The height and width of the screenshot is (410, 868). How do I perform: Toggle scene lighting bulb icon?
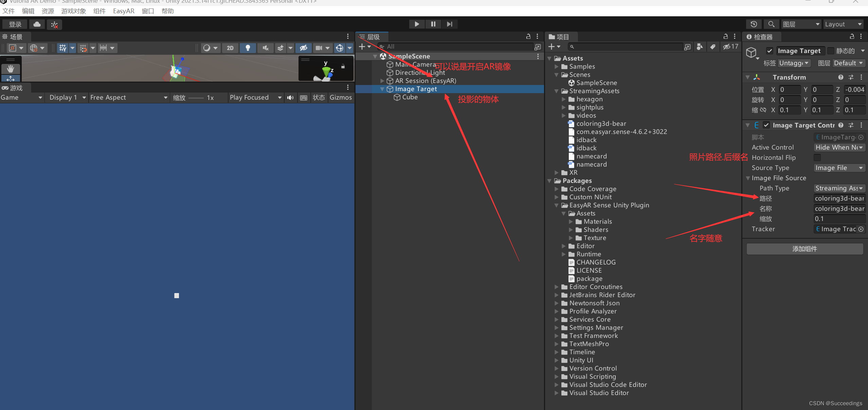[x=248, y=48]
